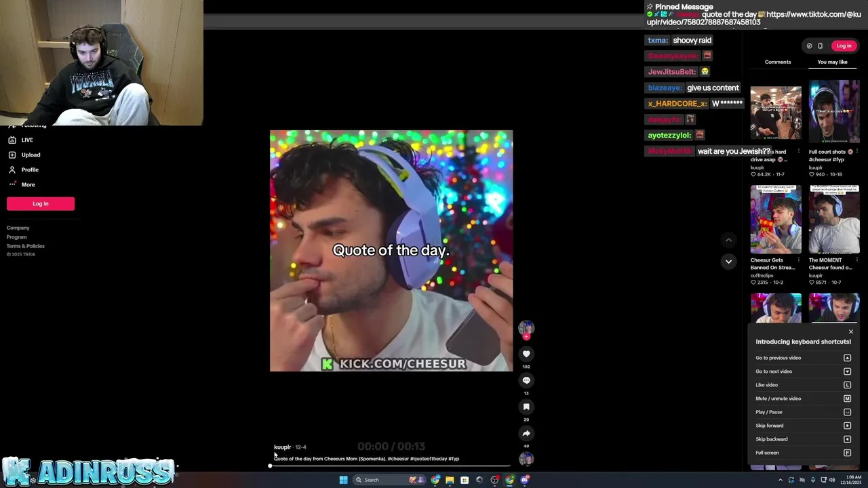Click the compass icon next to Log in
The height and width of the screenshot is (488, 868).
point(809,46)
